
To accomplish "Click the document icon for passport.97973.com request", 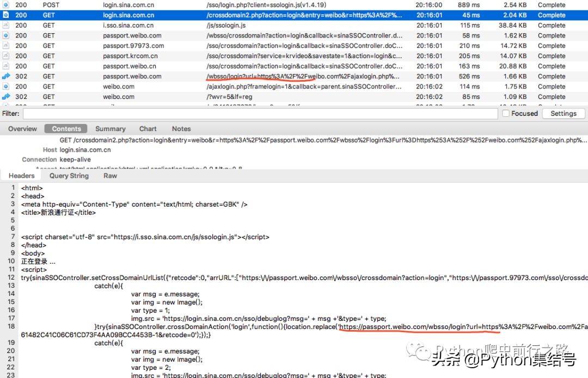I will [5, 46].
